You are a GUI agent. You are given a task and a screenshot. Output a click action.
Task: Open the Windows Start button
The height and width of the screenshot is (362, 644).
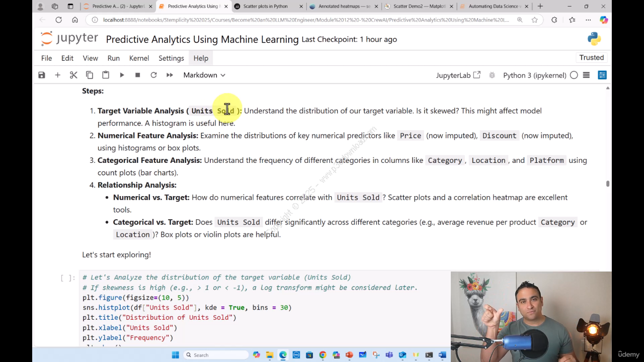coord(175,355)
